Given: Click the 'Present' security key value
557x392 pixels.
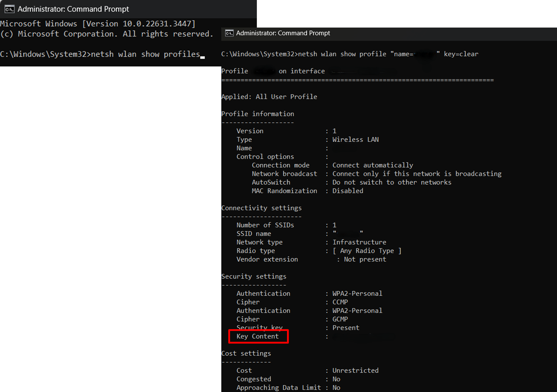Looking at the screenshot, I should pyautogui.click(x=346, y=328).
